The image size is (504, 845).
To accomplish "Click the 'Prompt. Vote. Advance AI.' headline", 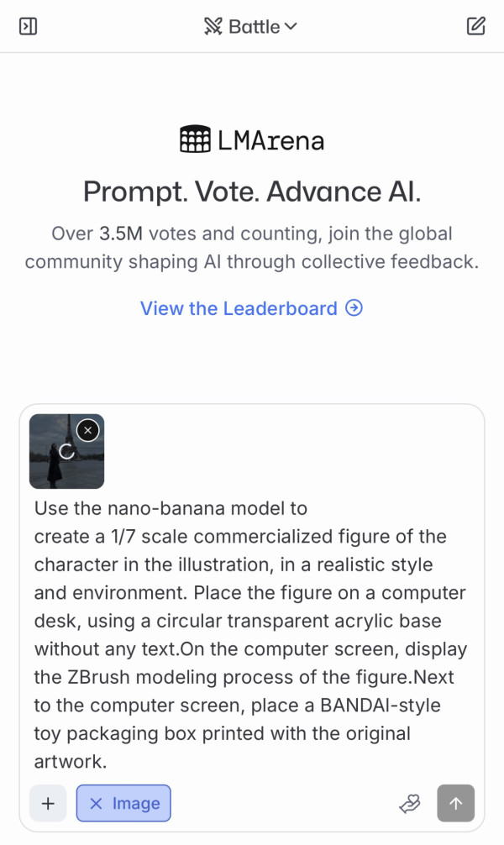I will click(252, 192).
